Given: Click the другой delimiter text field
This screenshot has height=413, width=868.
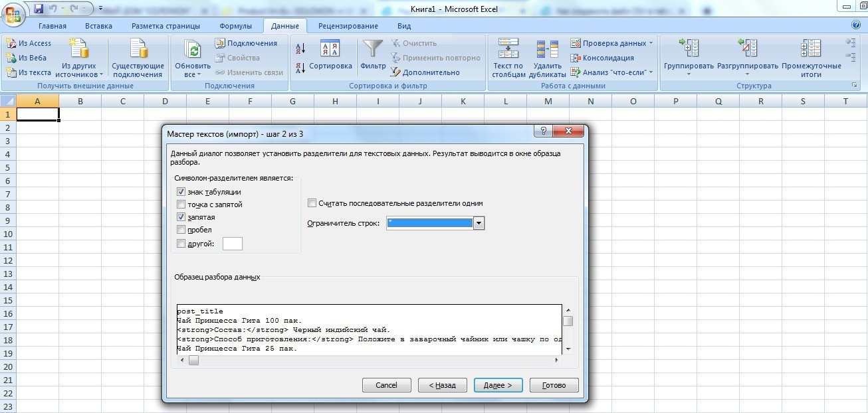Looking at the screenshot, I should click(233, 244).
